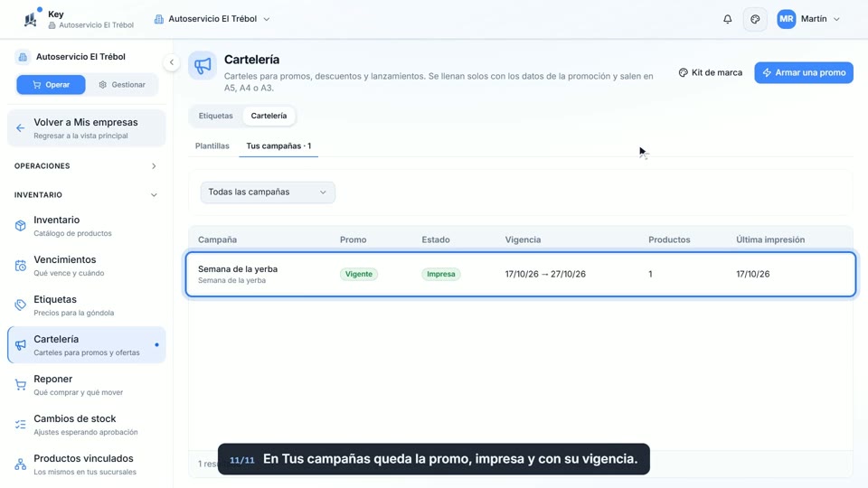Click the Campaña column header
Screen dimensions: 868x488
click(x=218, y=239)
